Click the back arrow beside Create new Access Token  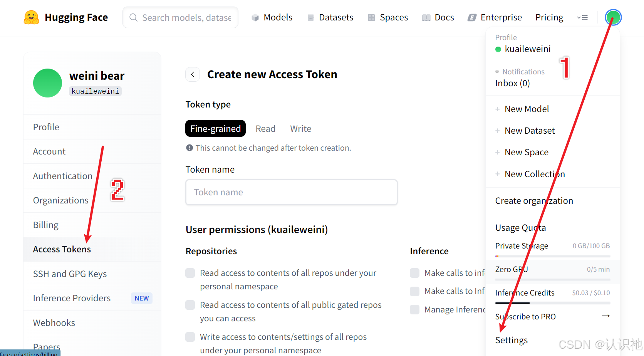coord(193,74)
